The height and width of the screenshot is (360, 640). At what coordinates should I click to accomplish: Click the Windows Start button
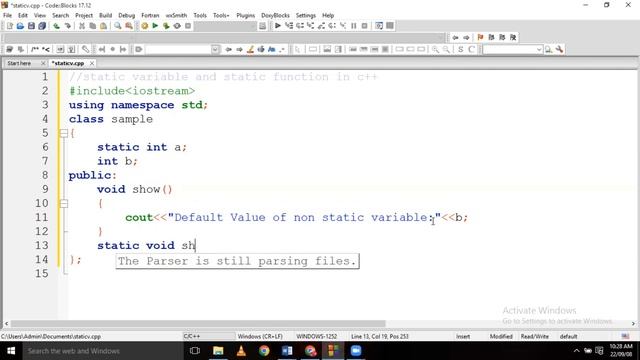tap(11, 351)
